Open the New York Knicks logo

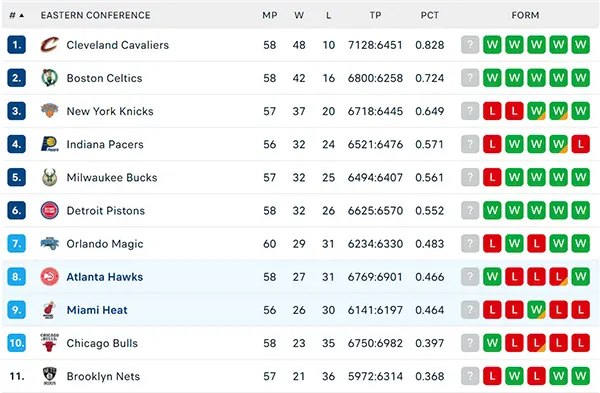click(49, 111)
